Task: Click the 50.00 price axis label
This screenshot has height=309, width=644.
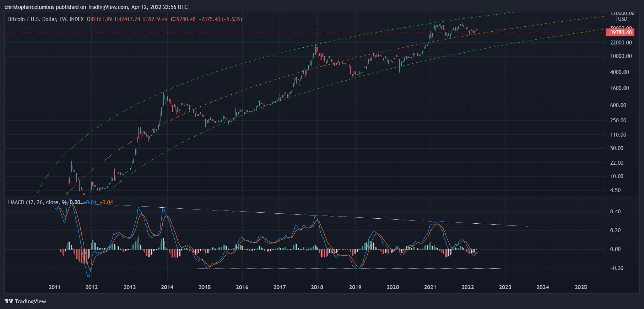Action: pos(617,148)
